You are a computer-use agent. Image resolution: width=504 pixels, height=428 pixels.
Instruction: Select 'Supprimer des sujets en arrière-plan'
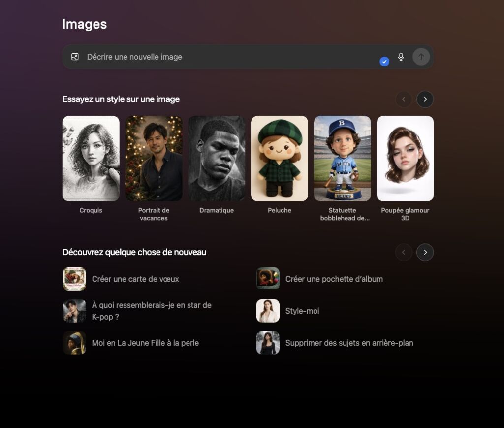(349, 342)
